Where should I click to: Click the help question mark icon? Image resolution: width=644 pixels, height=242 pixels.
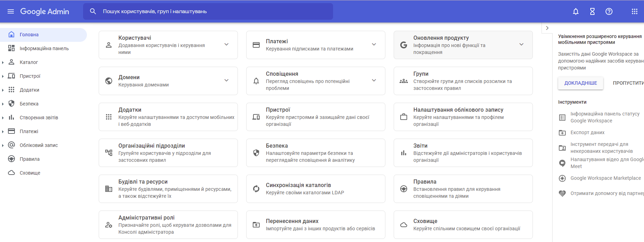click(609, 11)
